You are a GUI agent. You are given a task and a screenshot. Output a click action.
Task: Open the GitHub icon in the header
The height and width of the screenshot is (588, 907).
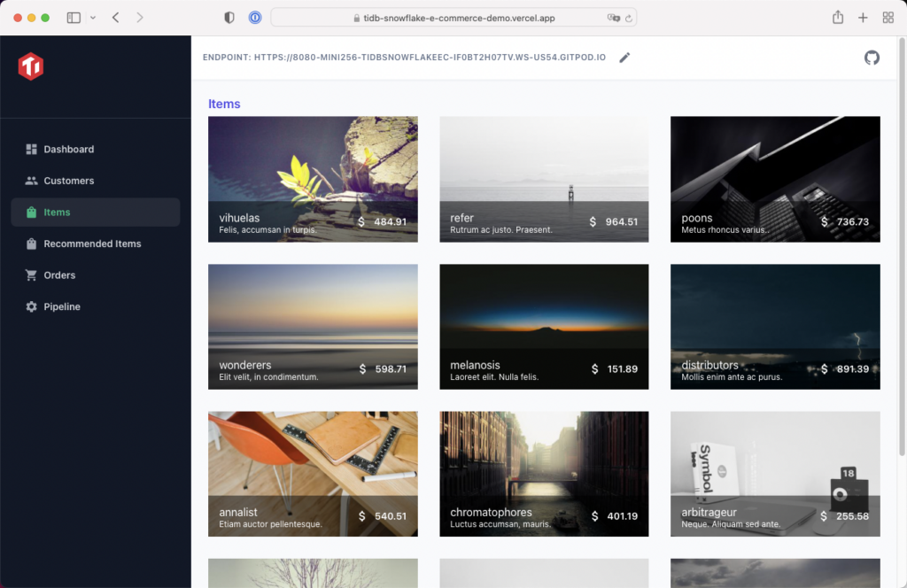click(872, 57)
